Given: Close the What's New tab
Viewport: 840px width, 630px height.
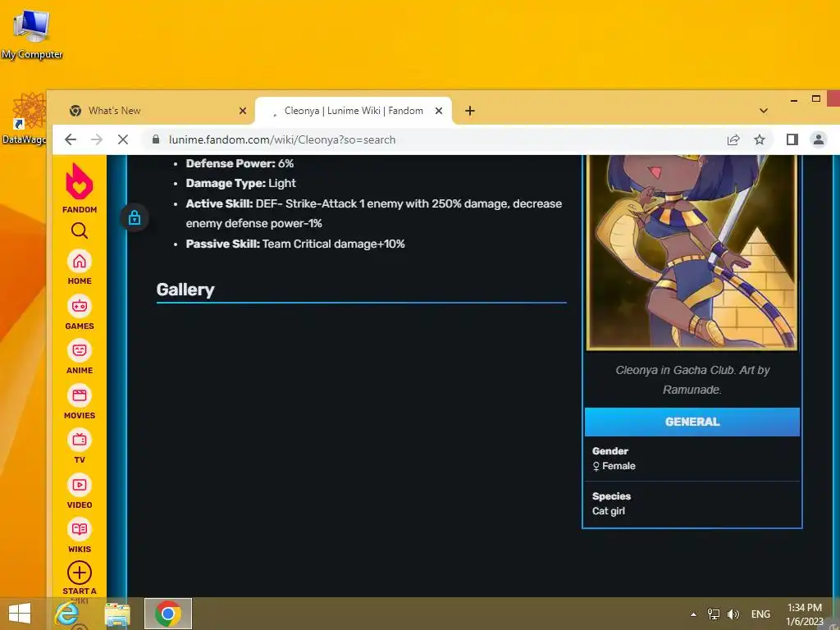Looking at the screenshot, I should [x=243, y=111].
